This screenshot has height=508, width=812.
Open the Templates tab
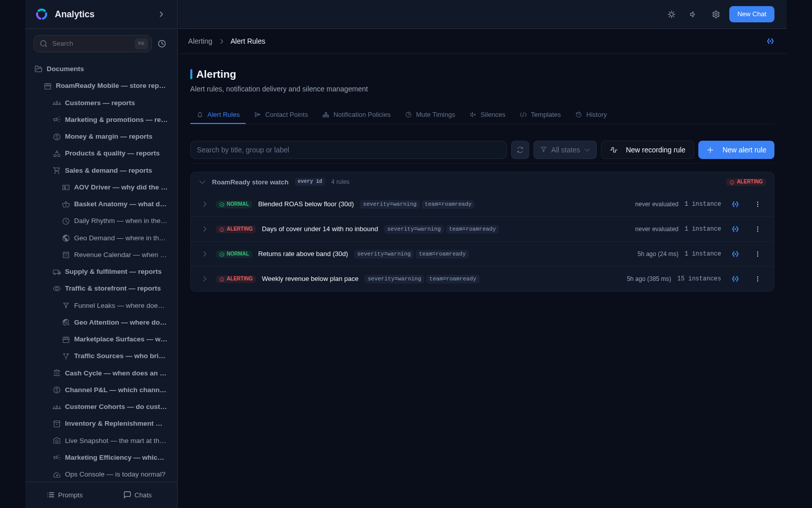[540, 115]
